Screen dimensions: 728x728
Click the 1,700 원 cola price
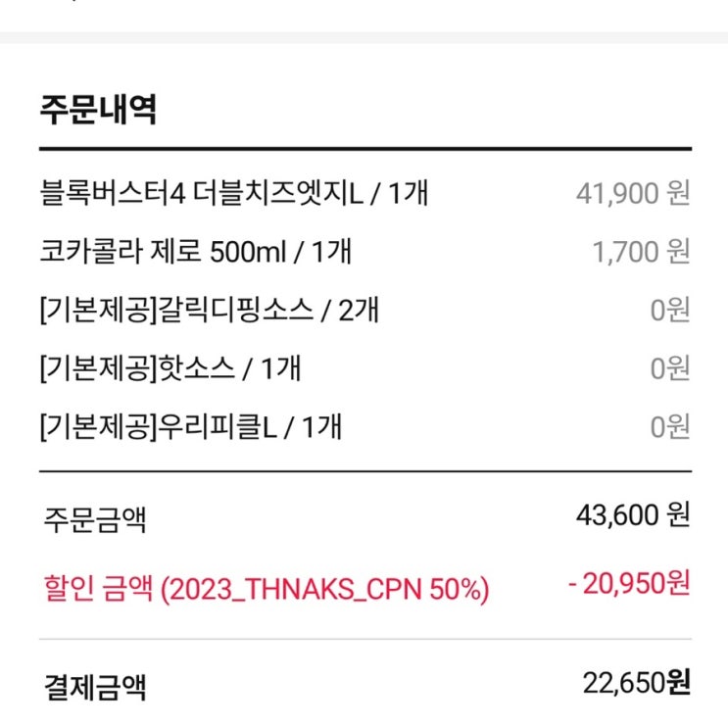click(x=641, y=252)
